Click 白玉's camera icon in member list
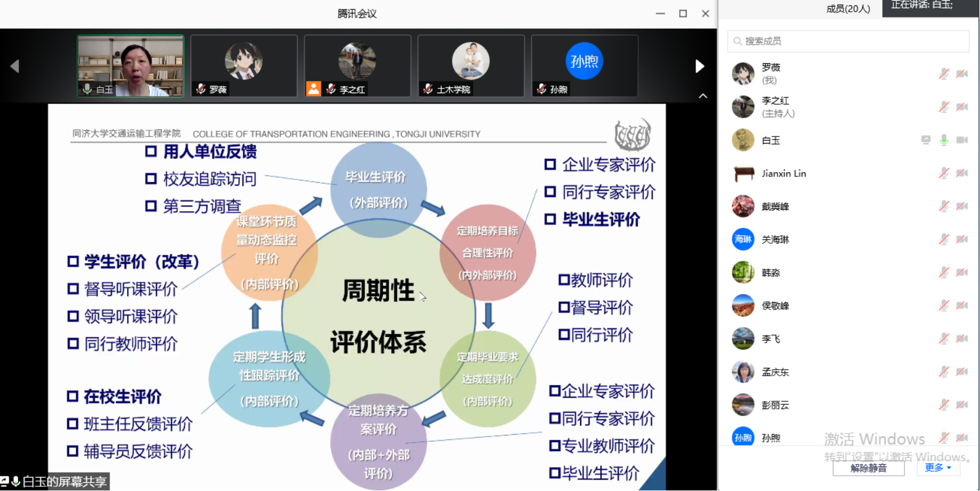980x491 pixels. coord(962,140)
